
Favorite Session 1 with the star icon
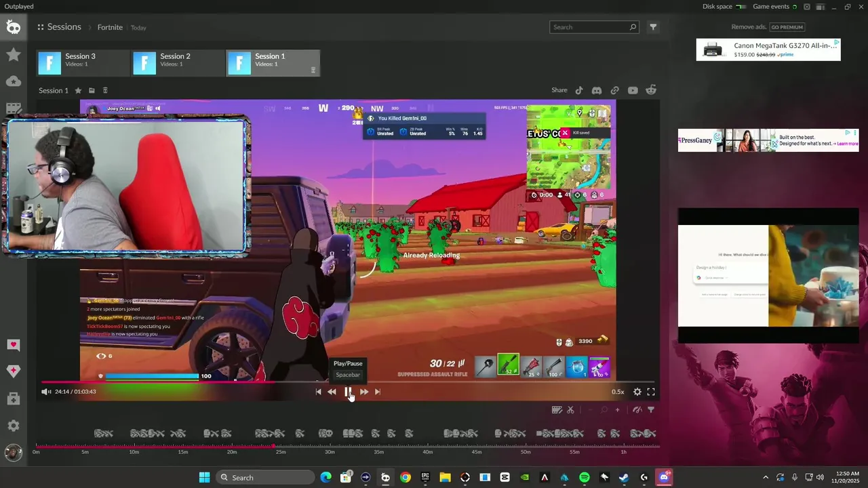point(78,90)
